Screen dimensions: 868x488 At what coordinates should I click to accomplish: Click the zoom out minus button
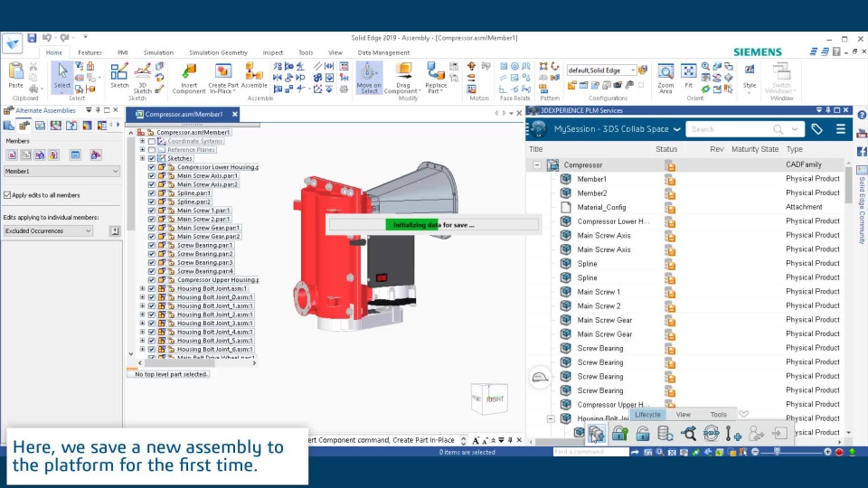755,452
